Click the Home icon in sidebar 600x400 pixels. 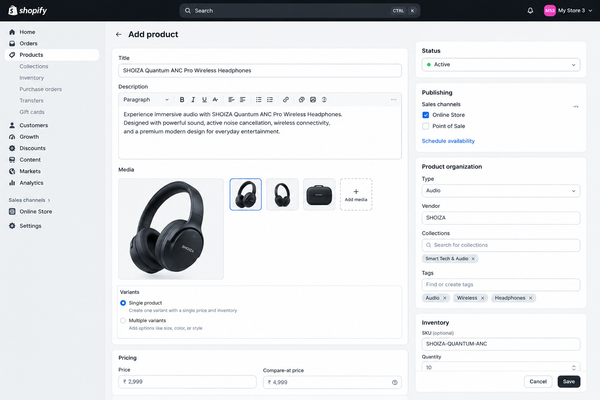pos(12,32)
